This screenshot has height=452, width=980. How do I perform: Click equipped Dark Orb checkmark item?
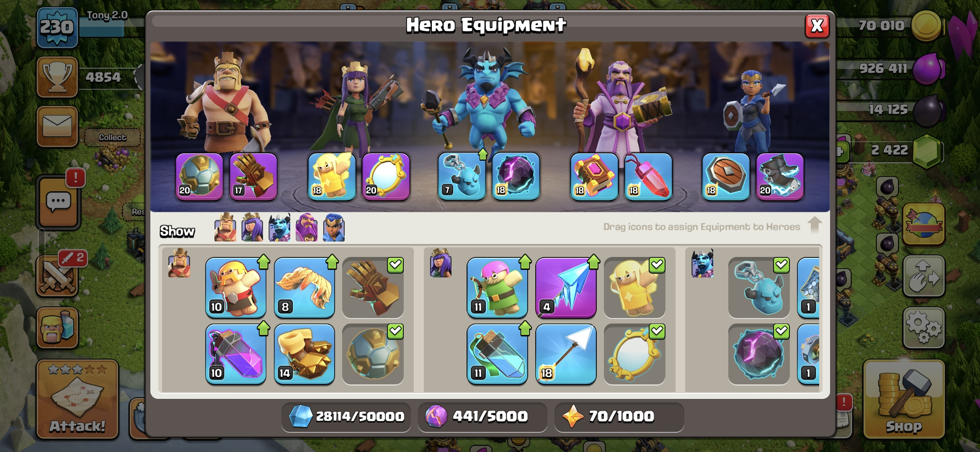(x=758, y=354)
